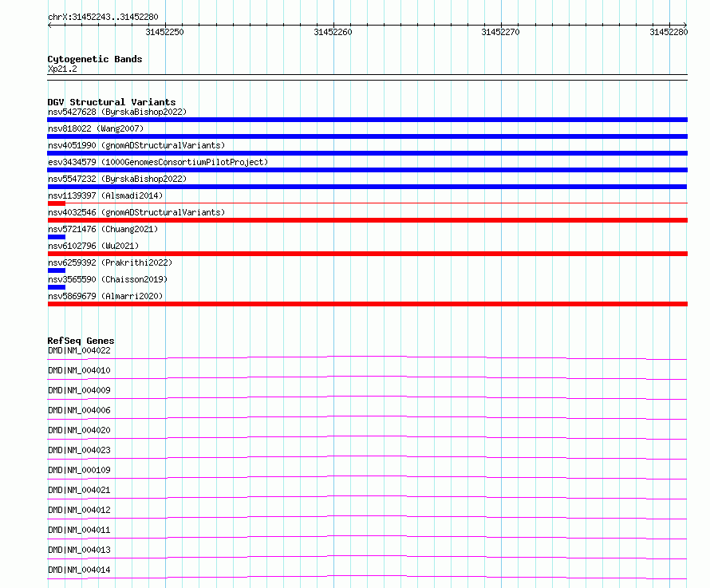Open the RefSeq Genes track heading

pyautogui.click(x=81, y=341)
